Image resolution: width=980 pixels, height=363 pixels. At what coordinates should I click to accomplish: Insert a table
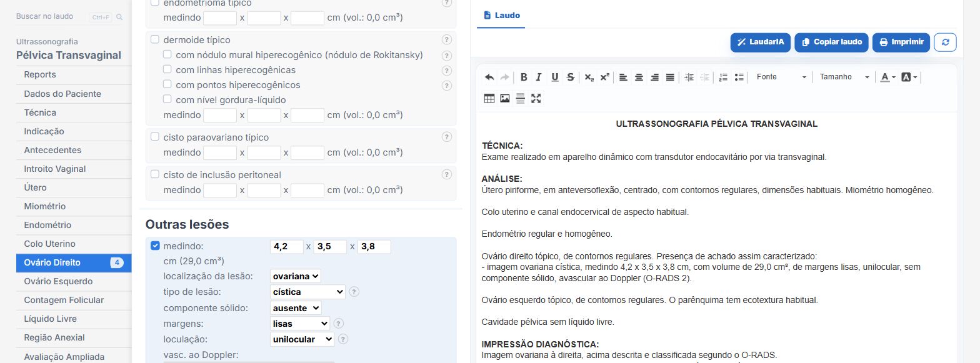(x=489, y=98)
